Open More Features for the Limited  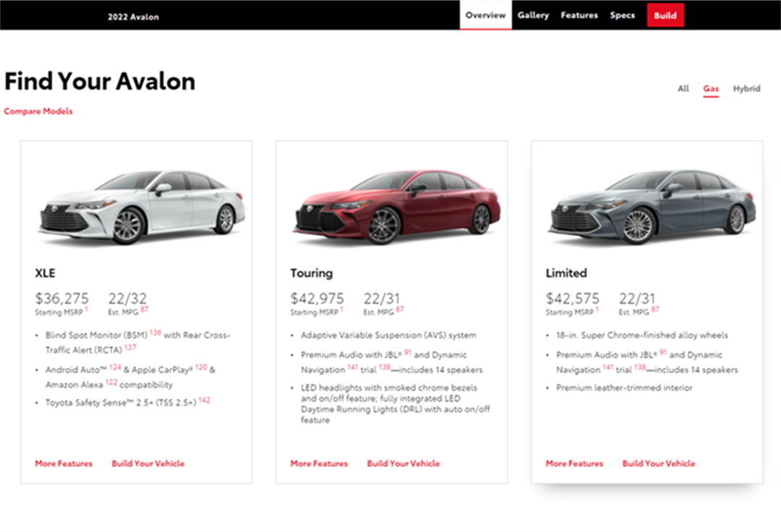coord(574,463)
